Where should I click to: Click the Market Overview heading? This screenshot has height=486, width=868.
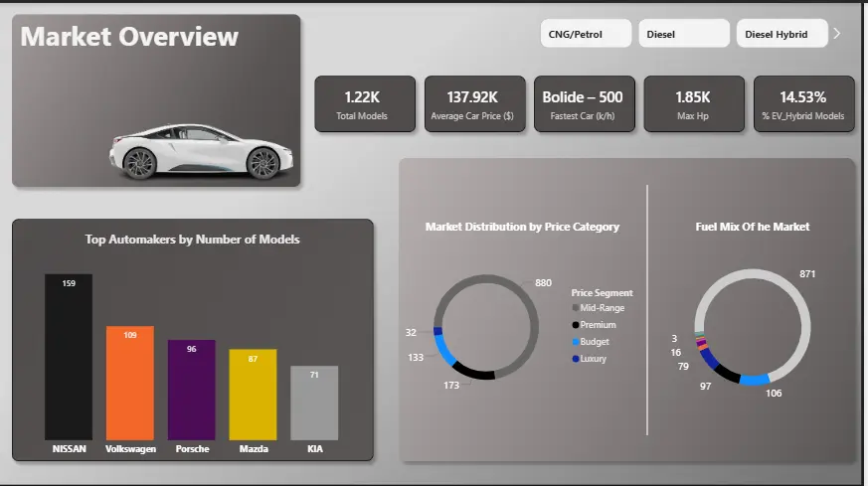(x=129, y=37)
